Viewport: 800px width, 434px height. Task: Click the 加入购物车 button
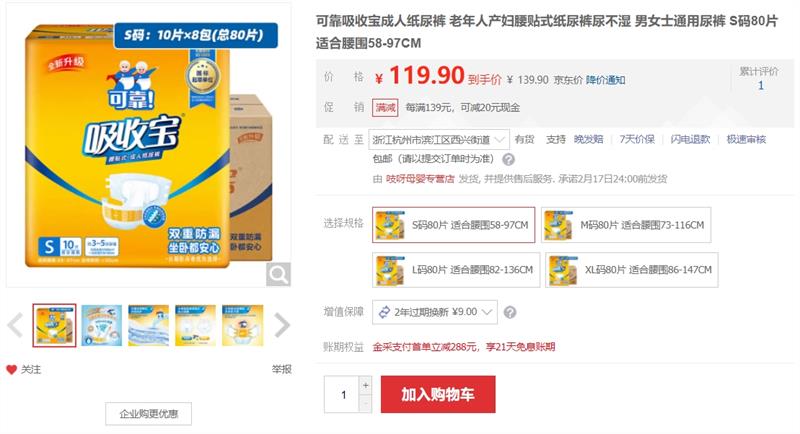click(x=438, y=394)
